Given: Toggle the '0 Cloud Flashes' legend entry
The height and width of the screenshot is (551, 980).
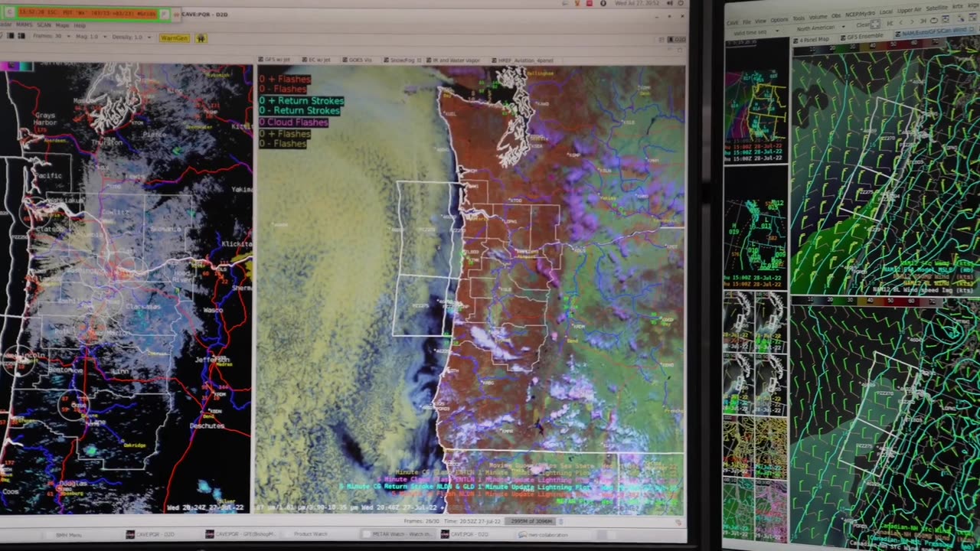Looking at the screenshot, I should (293, 122).
